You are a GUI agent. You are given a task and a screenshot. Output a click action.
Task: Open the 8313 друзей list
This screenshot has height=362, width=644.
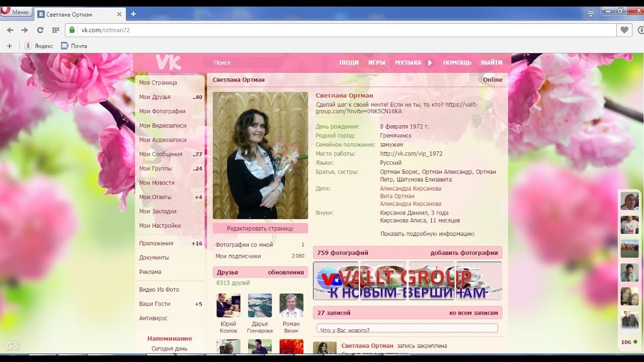tap(233, 283)
